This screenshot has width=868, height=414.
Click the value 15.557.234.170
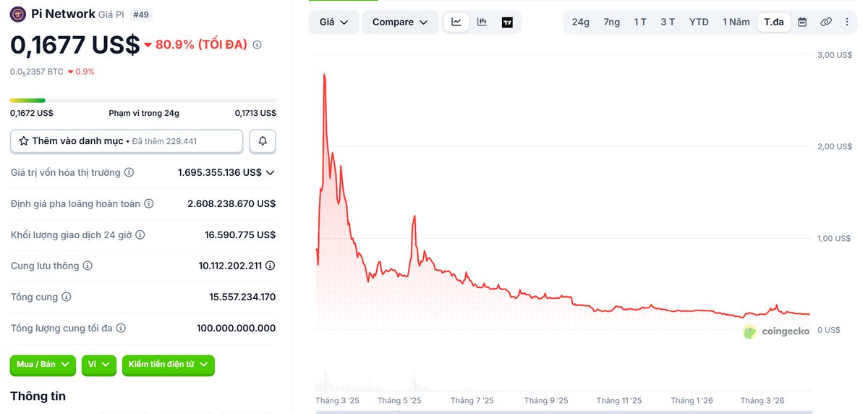click(x=242, y=297)
